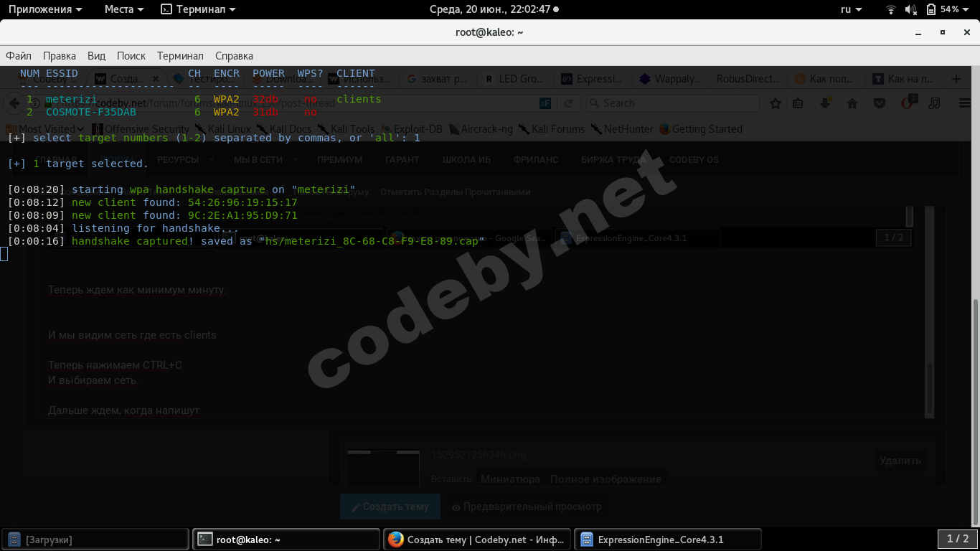Viewport: 980px width, 551px height.
Task: Click the line '1 target selected.'
Action: coord(91,164)
